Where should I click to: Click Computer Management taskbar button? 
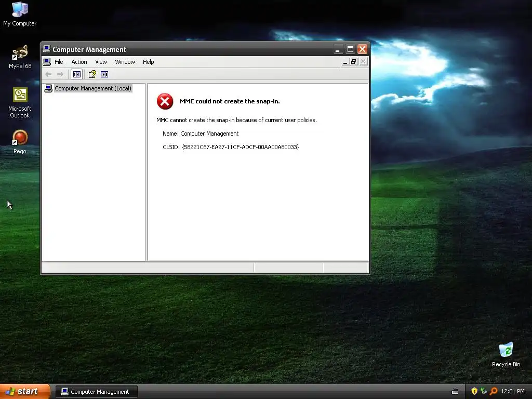[x=97, y=392]
